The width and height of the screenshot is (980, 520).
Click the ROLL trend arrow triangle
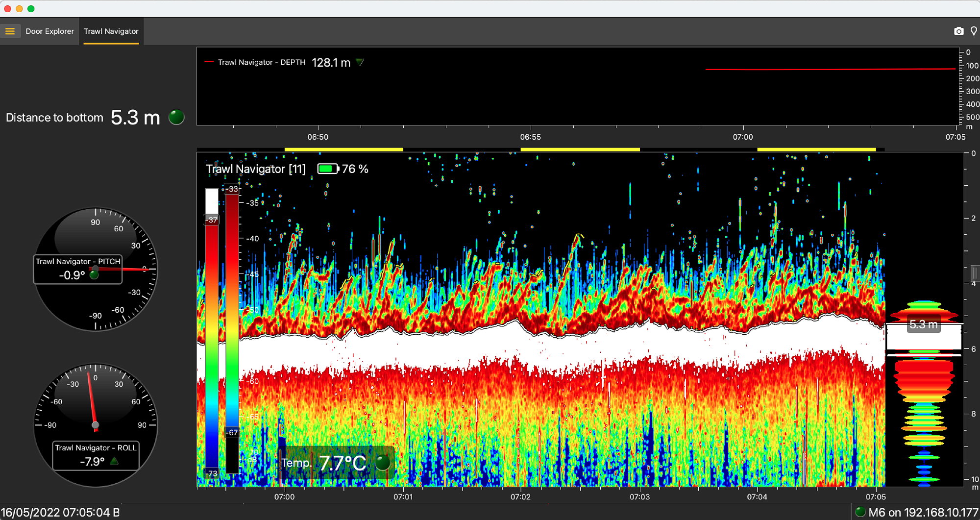coord(114,461)
